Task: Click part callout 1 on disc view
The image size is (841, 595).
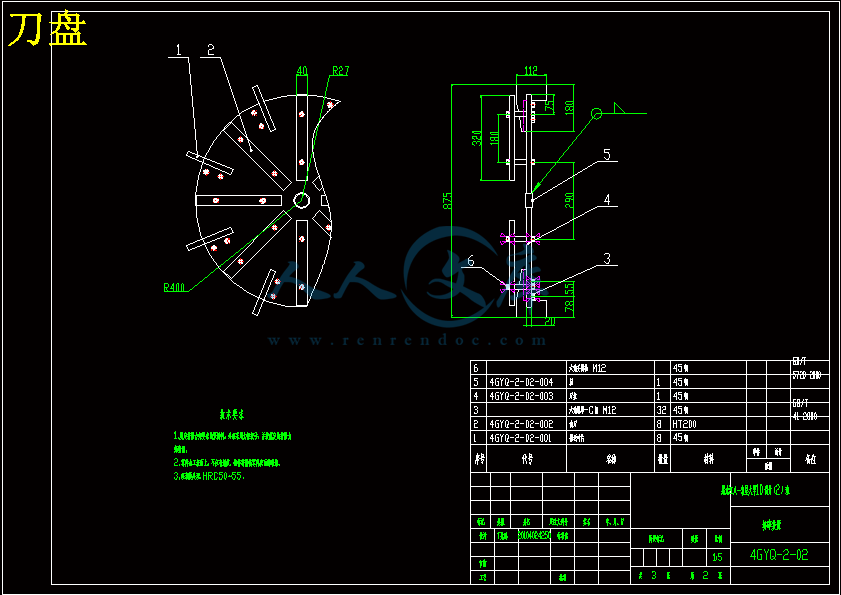Action: click(178, 50)
